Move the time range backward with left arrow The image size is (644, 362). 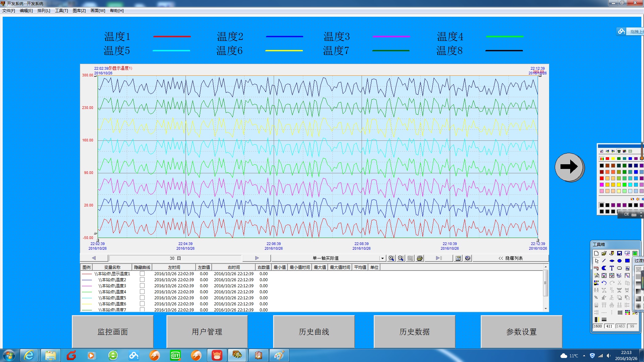coord(94,258)
